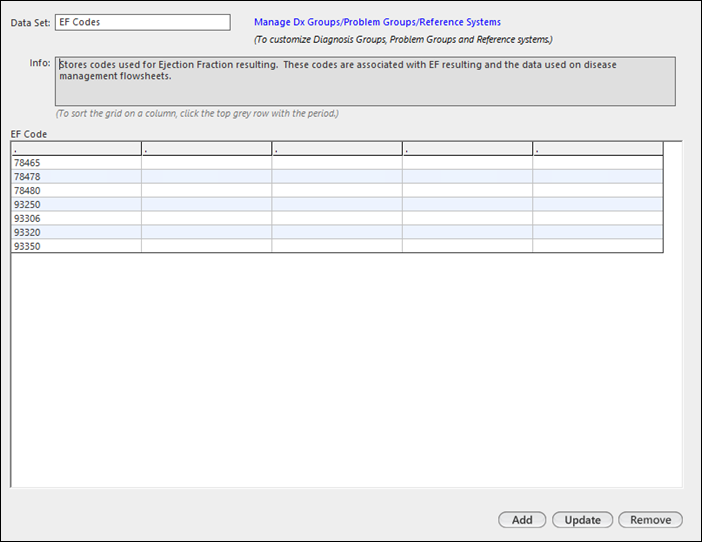Screen dimensions: 702x542
Task: Select the 78465 code row
Action: coord(337,163)
